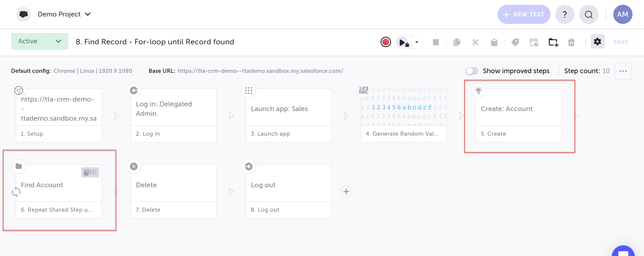Open test settings gear
644x256 pixels.
[x=597, y=42]
